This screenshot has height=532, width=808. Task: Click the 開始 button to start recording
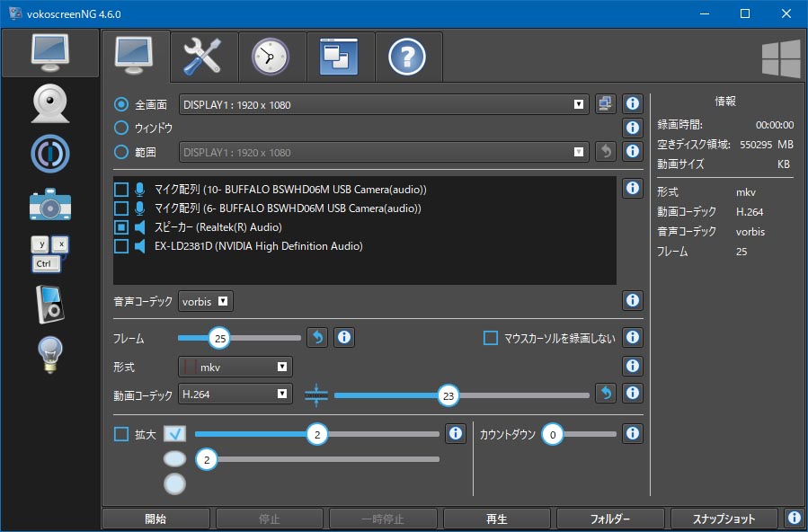pos(155,519)
